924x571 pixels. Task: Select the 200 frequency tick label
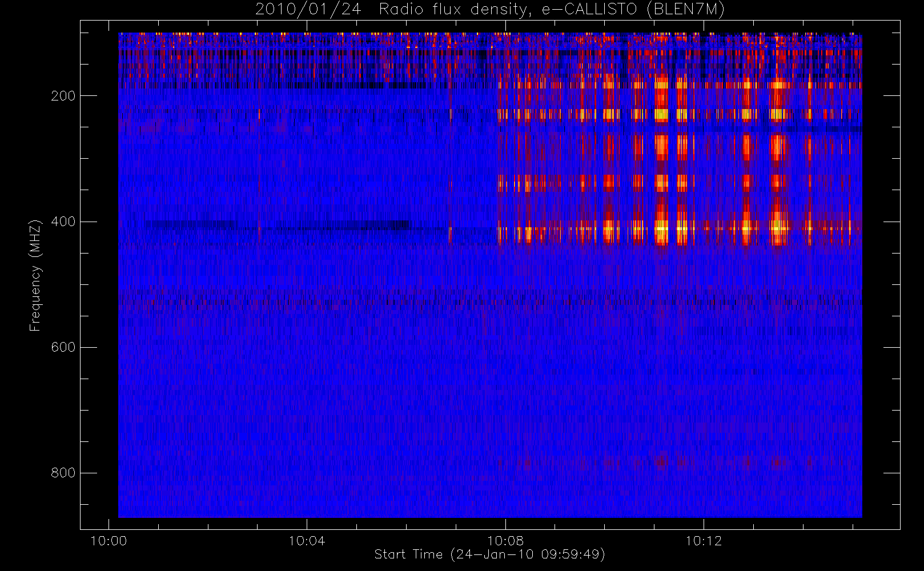point(63,96)
